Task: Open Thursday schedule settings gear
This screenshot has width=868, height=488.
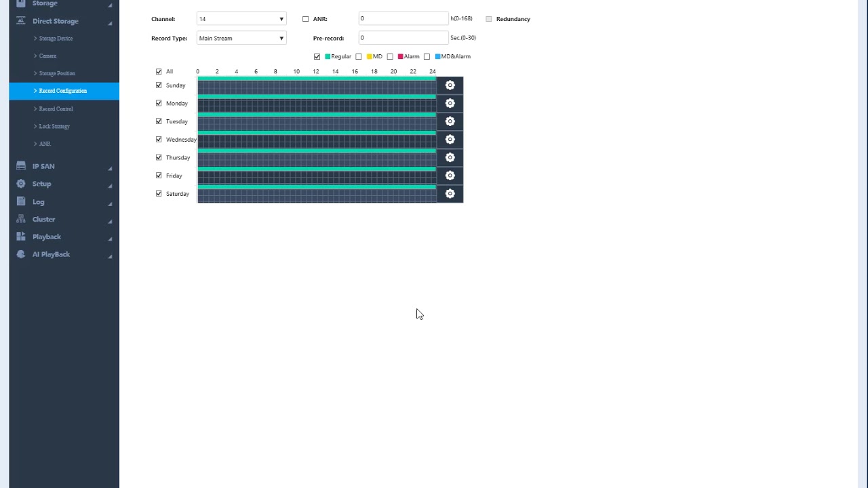Action: [x=450, y=157]
